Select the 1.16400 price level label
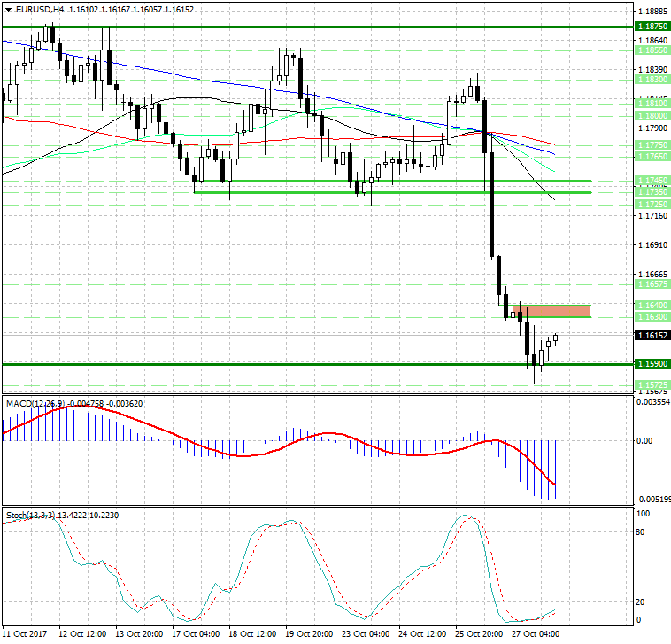 (651, 305)
